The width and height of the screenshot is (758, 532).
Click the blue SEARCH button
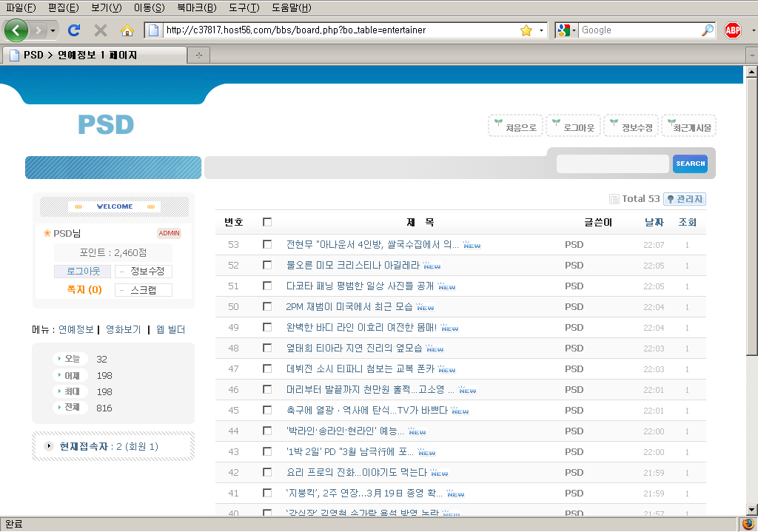click(x=690, y=164)
